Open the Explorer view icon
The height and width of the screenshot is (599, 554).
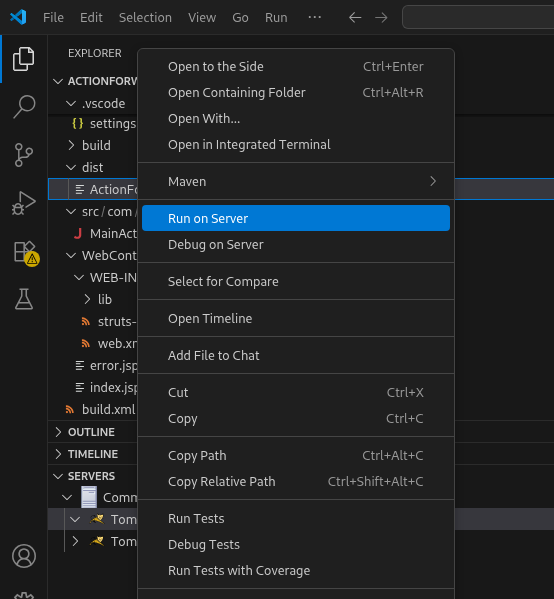(x=24, y=59)
